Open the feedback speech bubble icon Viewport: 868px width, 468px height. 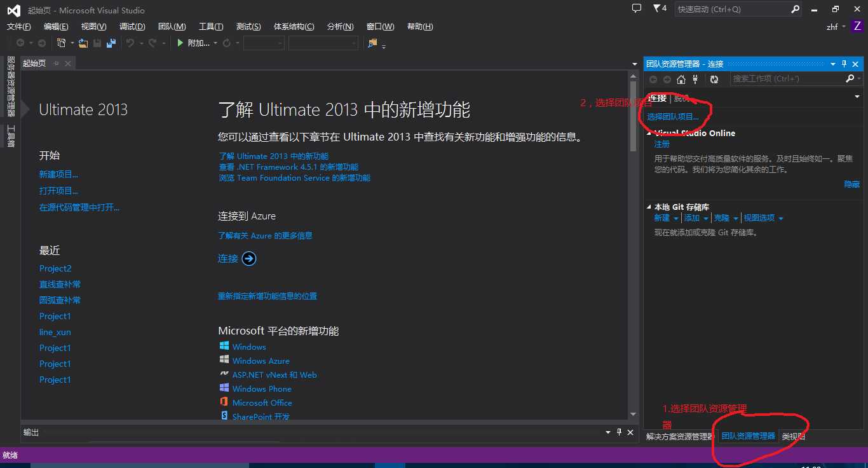click(x=637, y=9)
